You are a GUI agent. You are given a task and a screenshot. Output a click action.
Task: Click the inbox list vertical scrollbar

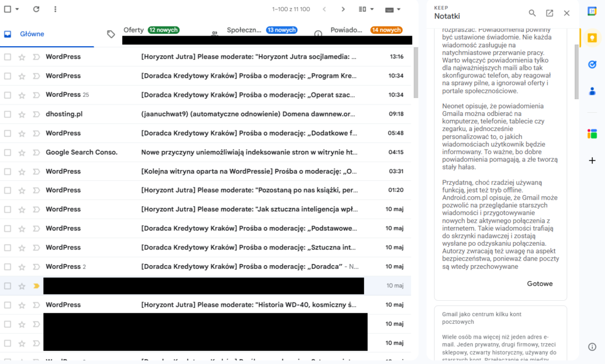click(415, 73)
